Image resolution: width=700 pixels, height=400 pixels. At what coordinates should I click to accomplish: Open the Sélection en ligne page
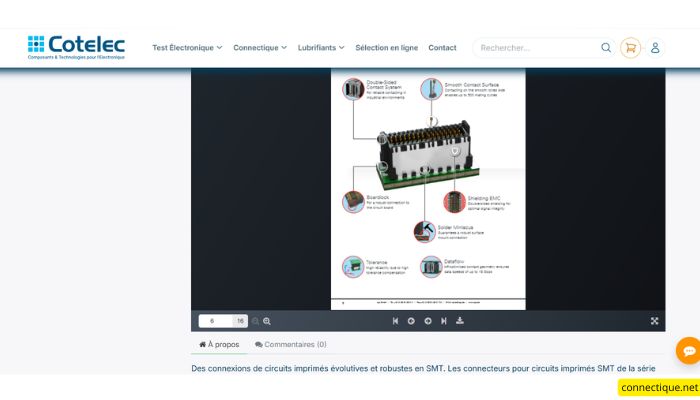(386, 47)
